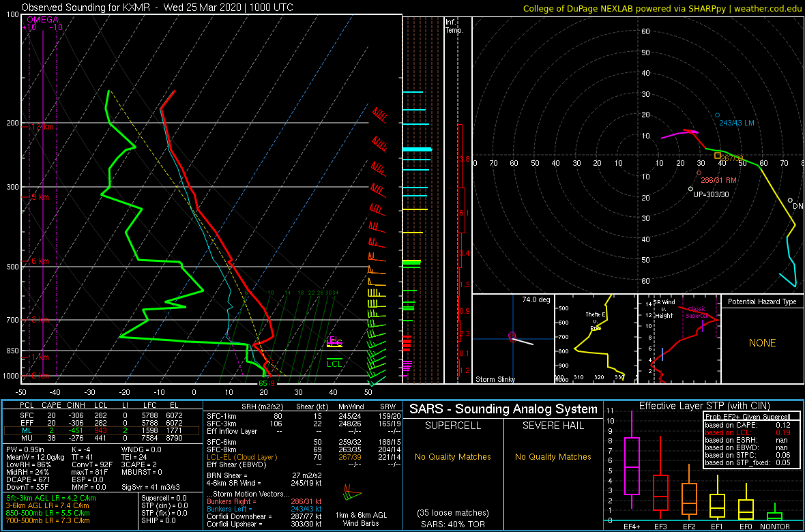Click the '700-500mb LR = 7.3 C/km' line
Viewport: 805px width, 532px height.
pyautogui.click(x=48, y=520)
